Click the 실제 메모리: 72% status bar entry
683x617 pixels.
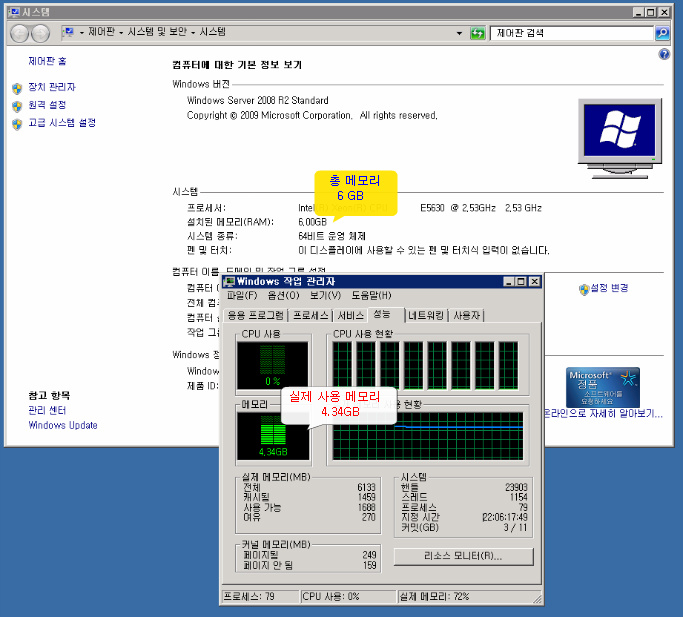coord(434,597)
